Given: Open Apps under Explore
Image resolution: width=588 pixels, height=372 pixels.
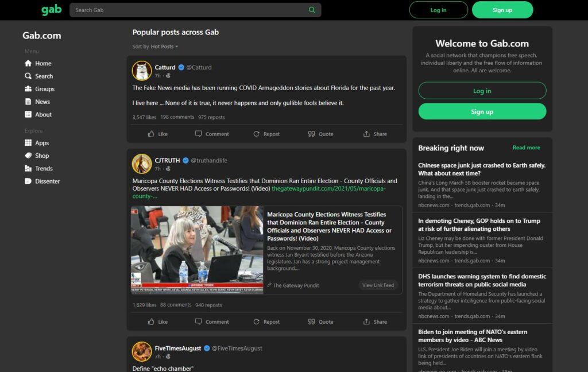Looking at the screenshot, I should (x=36, y=143).
